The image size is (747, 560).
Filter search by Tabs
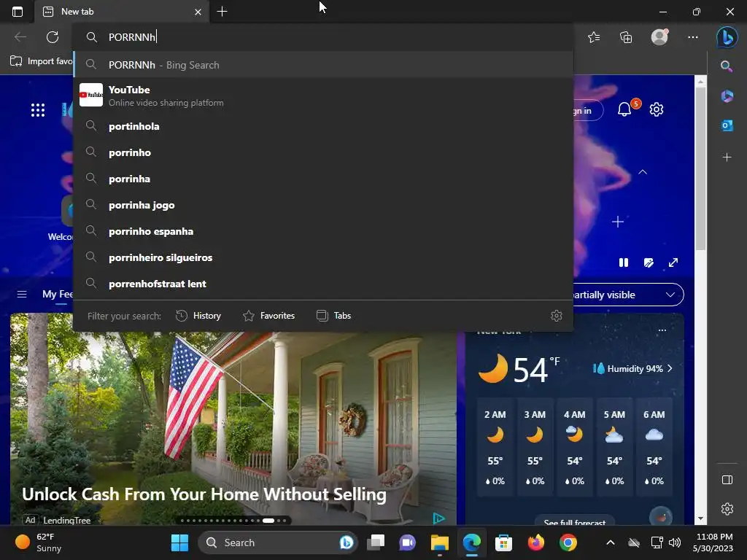[333, 316]
